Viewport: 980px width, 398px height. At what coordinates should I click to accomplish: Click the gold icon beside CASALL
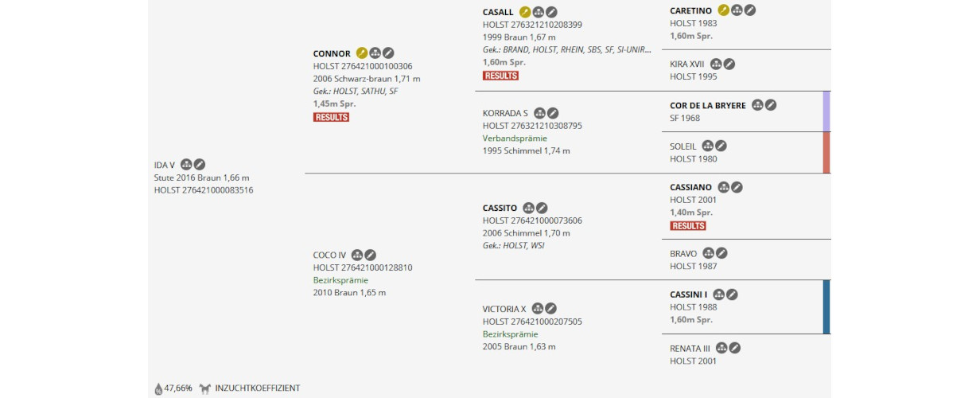(525, 12)
